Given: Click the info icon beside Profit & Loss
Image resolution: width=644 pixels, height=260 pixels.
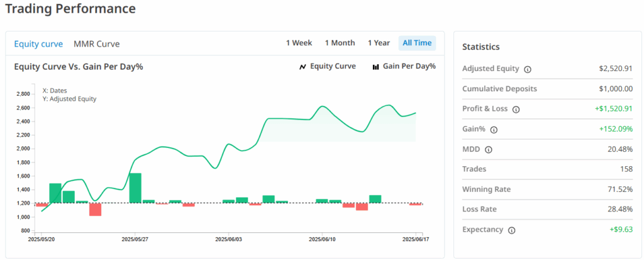Looking at the screenshot, I should tap(516, 109).
